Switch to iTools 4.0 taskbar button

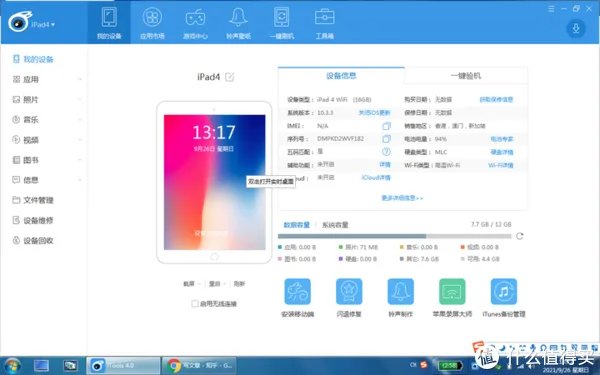[x=123, y=365]
